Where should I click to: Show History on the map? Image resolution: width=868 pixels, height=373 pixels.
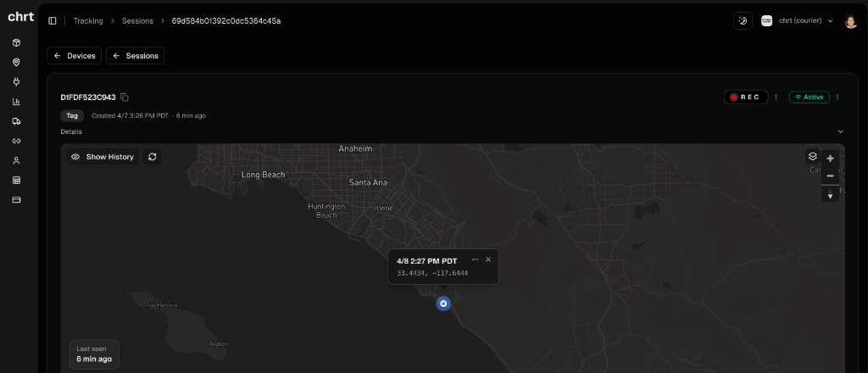tap(103, 157)
